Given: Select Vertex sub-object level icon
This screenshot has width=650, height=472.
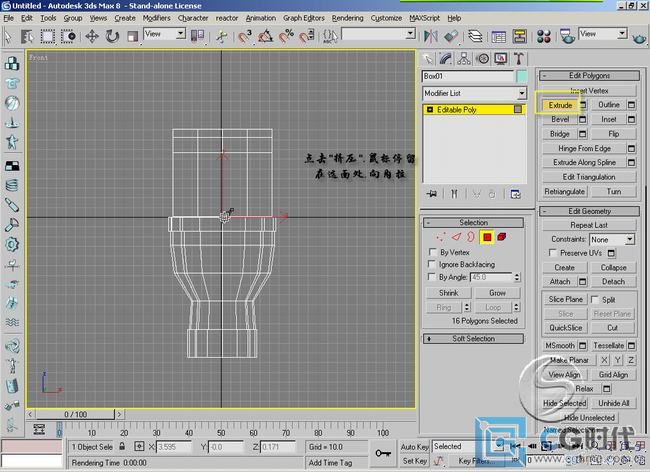Looking at the screenshot, I should (441, 237).
